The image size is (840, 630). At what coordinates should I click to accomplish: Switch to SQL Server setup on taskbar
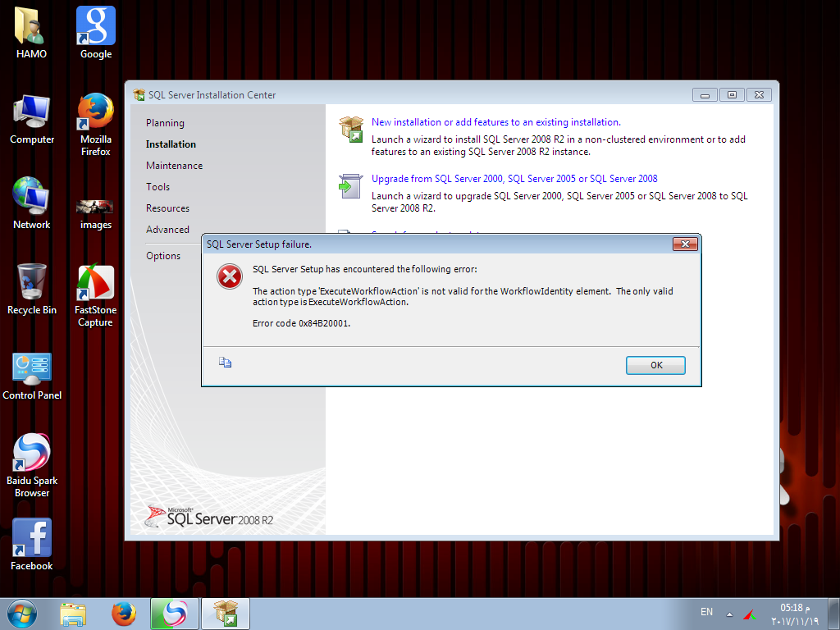tap(226, 614)
